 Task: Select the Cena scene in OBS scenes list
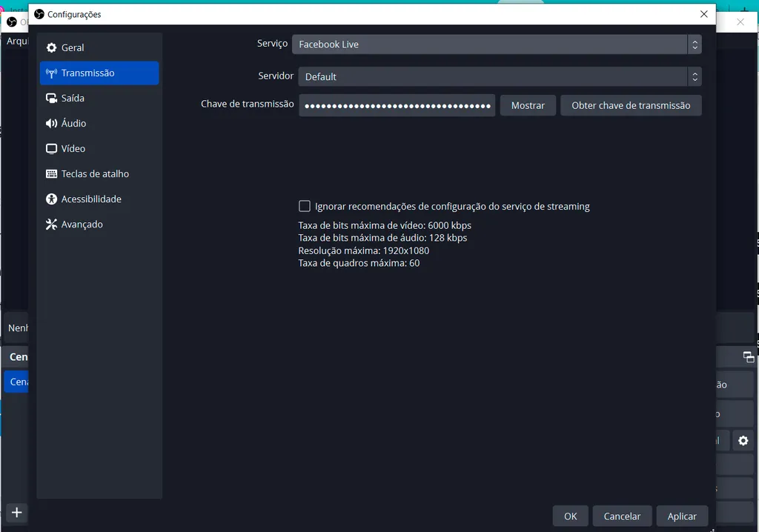coord(16,382)
